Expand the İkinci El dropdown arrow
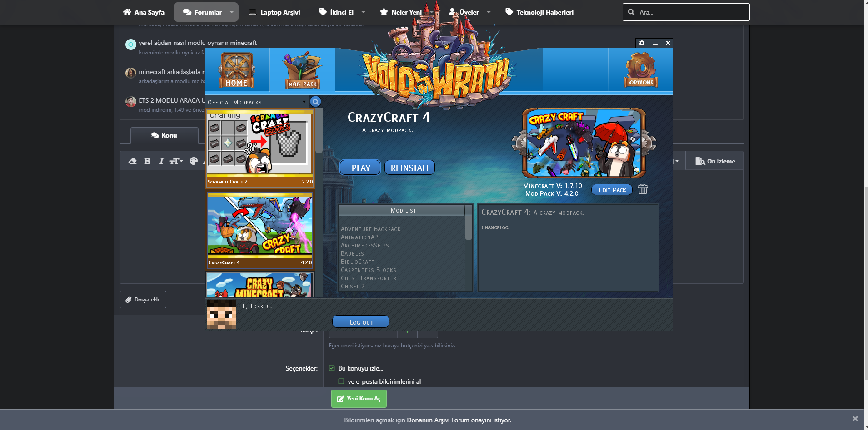 (x=363, y=12)
